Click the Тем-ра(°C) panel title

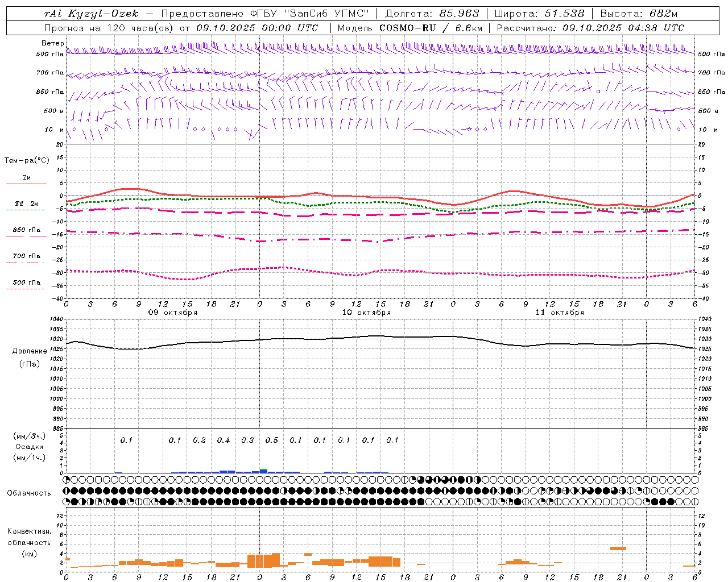pyautogui.click(x=27, y=160)
